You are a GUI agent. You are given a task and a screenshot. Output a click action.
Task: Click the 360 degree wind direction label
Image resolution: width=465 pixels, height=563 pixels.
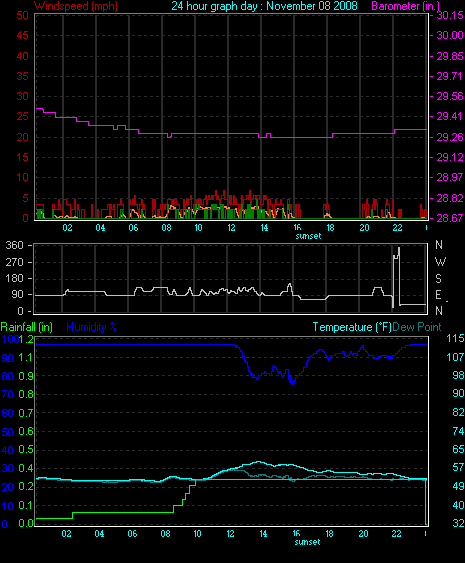tap(15, 246)
